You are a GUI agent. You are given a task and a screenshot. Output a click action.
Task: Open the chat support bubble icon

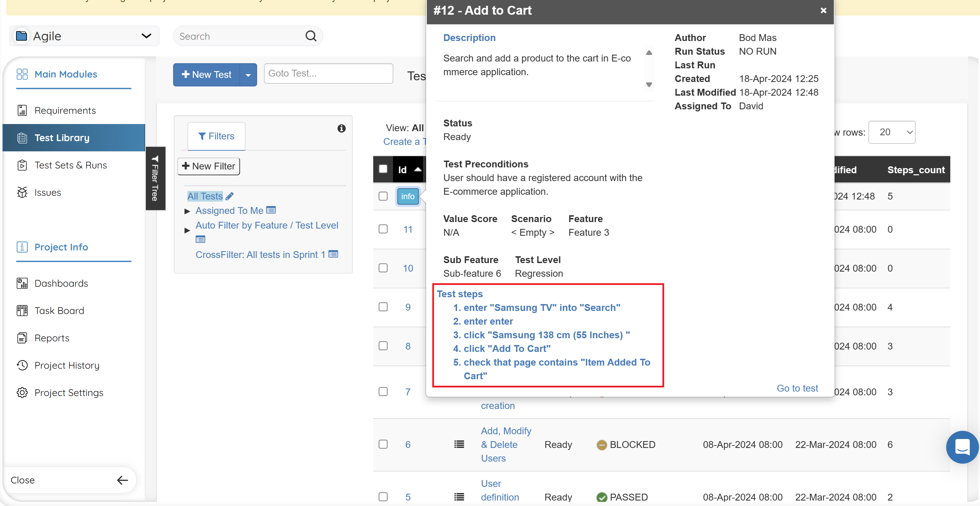pos(962,447)
